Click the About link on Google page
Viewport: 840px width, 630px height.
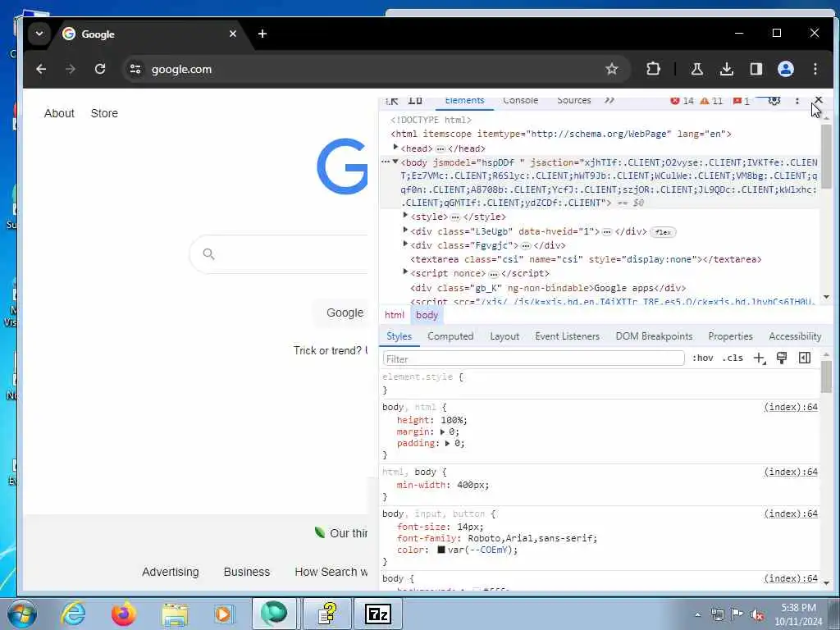(59, 113)
